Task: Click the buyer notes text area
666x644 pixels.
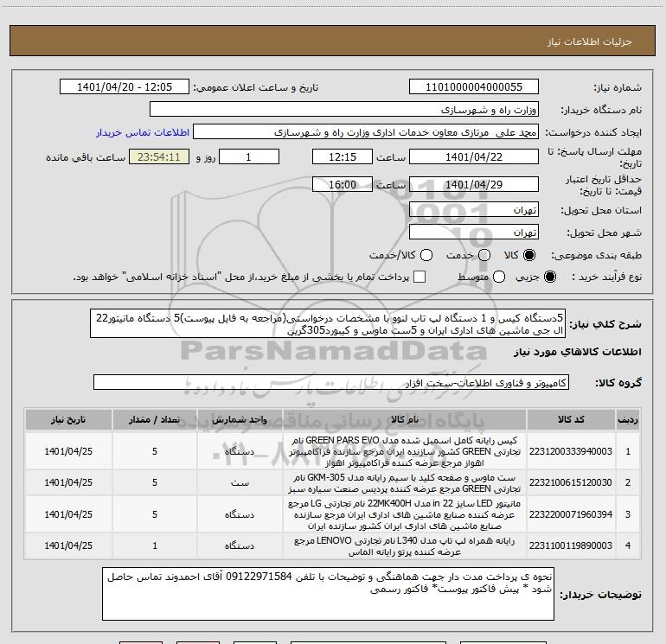Action: pyautogui.click(x=329, y=594)
